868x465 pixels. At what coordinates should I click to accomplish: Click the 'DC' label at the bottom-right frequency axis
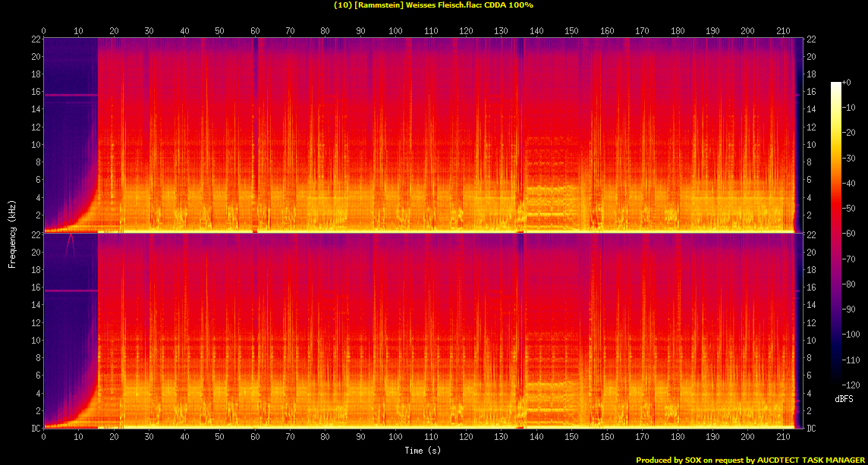coord(813,429)
